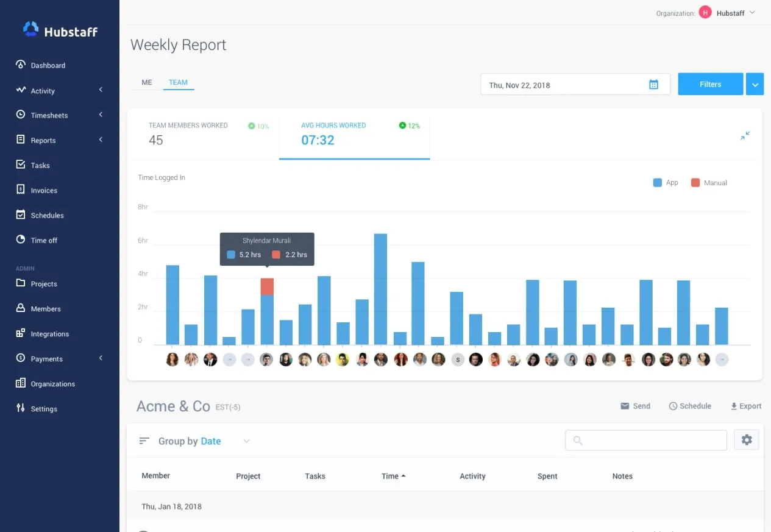Open the dropdown arrow beside Filters
The height and width of the screenshot is (532, 771).
pyautogui.click(x=755, y=85)
